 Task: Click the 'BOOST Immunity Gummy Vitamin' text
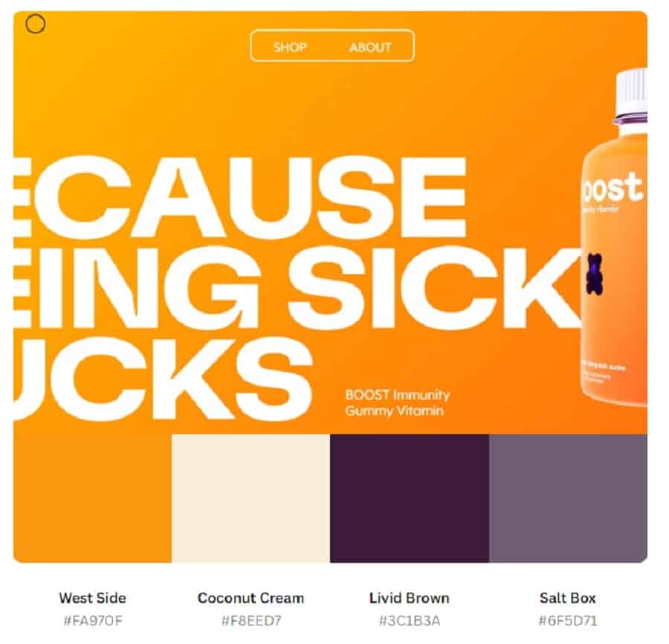(x=397, y=402)
